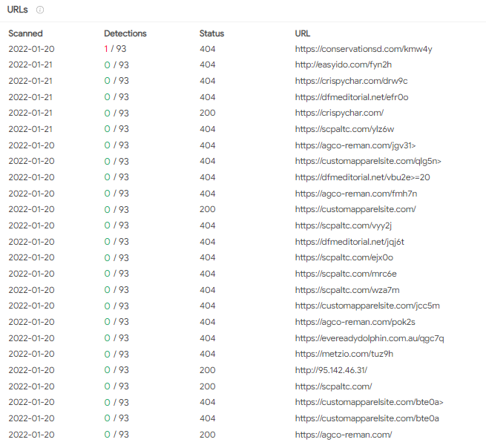Select the crispychar.com/drw9c URL
The width and height of the screenshot is (486, 448).
[351, 81]
